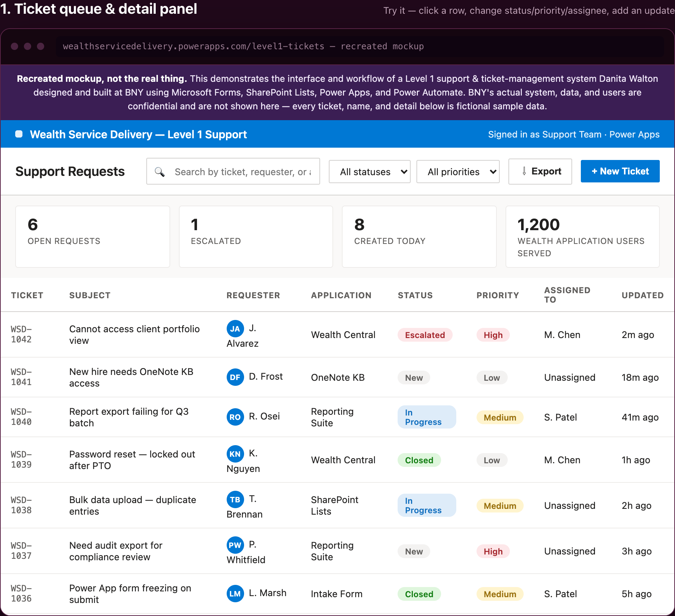675x616 pixels.
Task: Click the RO avatar for R. Osei
Action: tap(235, 417)
